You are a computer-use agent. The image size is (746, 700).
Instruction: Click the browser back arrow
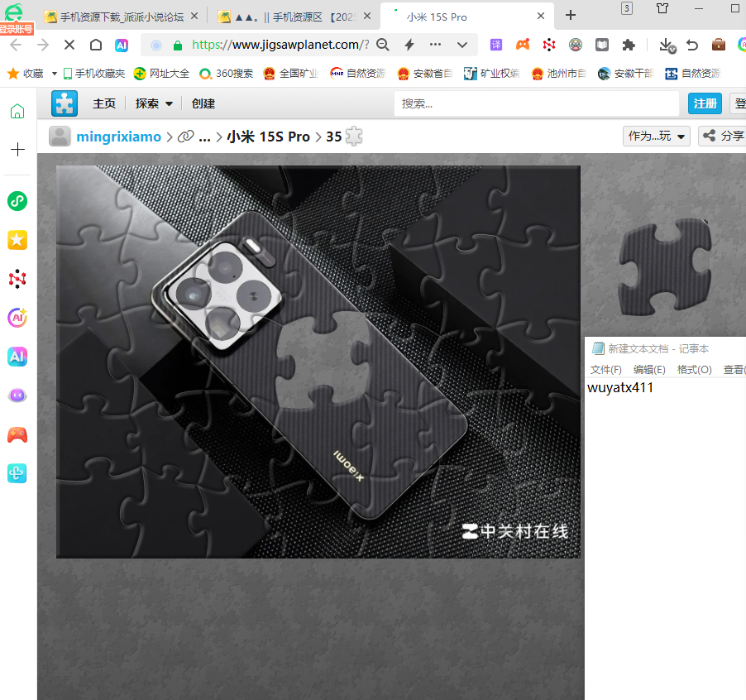[16, 45]
